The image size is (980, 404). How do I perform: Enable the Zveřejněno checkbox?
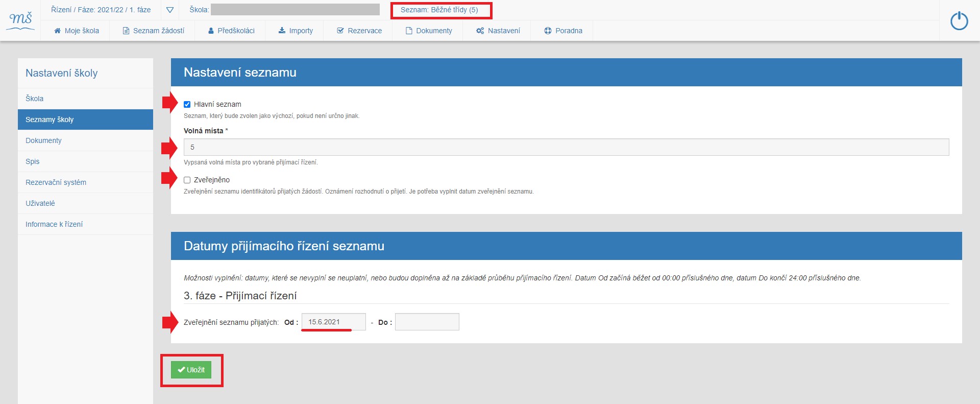[x=187, y=180]
